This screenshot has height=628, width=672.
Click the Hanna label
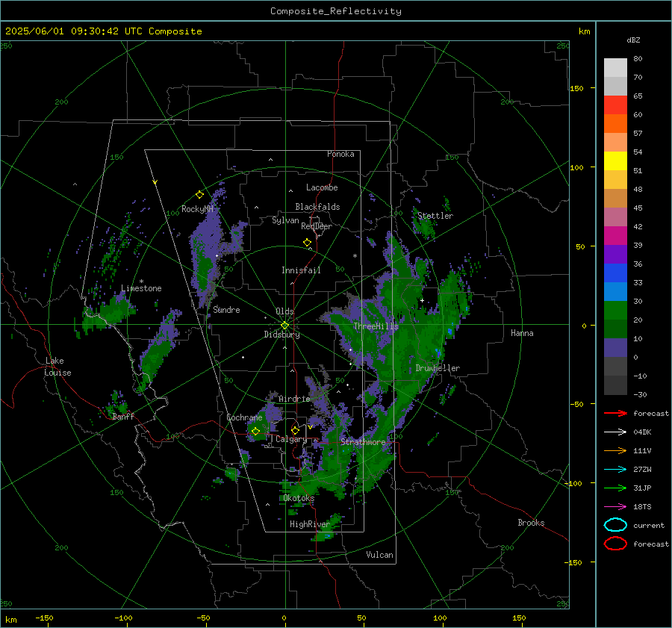tap(522, 333)
